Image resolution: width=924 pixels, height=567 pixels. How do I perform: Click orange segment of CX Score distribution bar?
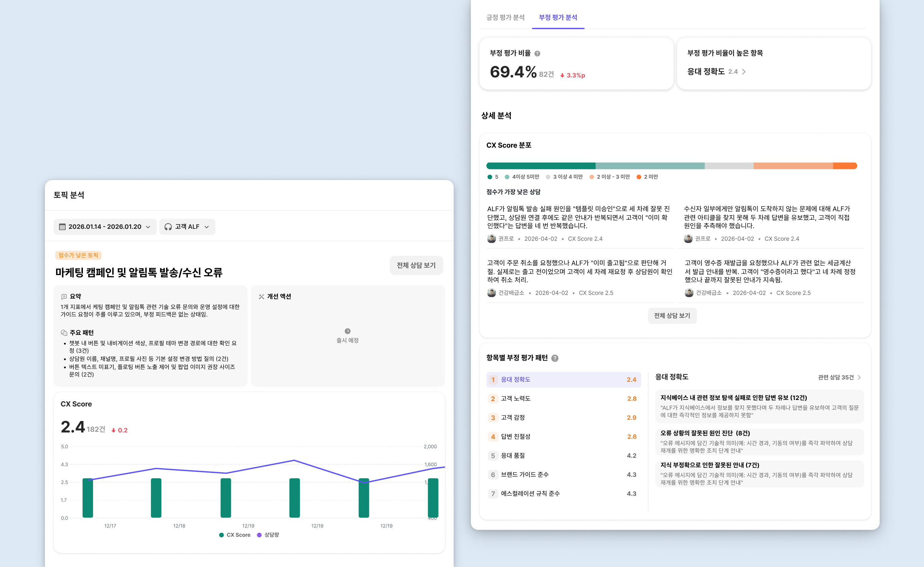tap(845, 166)
